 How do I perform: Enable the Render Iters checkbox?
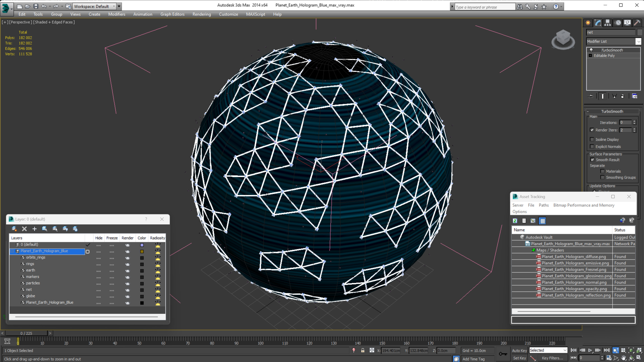coord(592,130)
